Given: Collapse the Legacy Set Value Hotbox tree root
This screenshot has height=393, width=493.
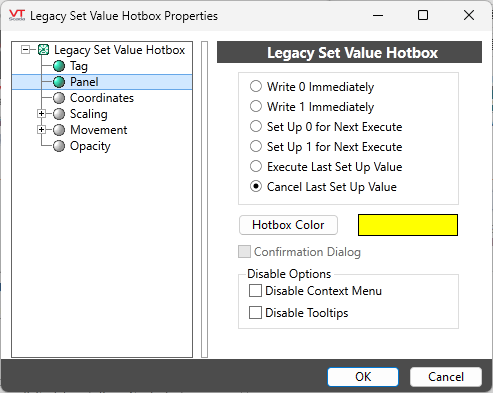Looking at the screenshot, I should pyautogui.click(x=25, y=50).
